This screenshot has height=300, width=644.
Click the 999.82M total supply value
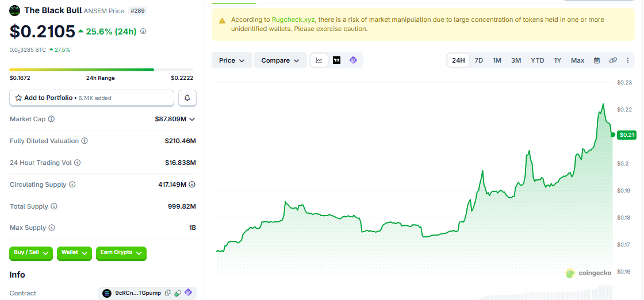point(182,206)
